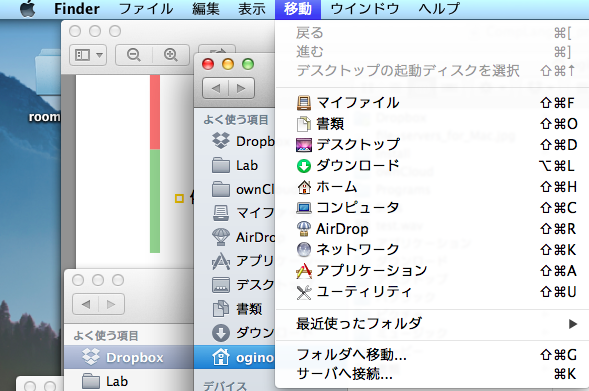Click よく使う項目 header in lower-left Finder window
589x391 pixels.
(x=106, y=335)
